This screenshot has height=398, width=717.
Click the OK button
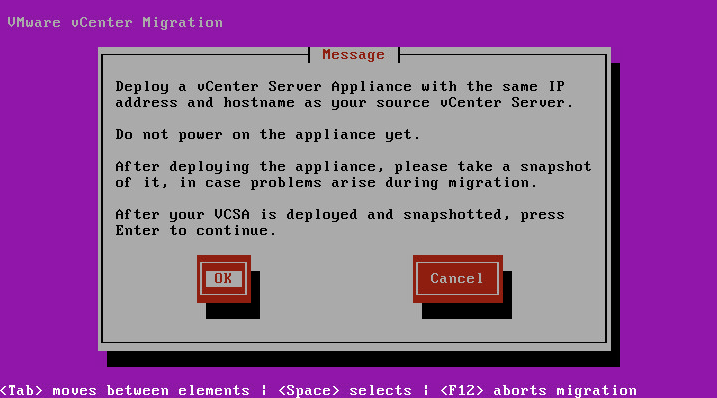[224, 279]
